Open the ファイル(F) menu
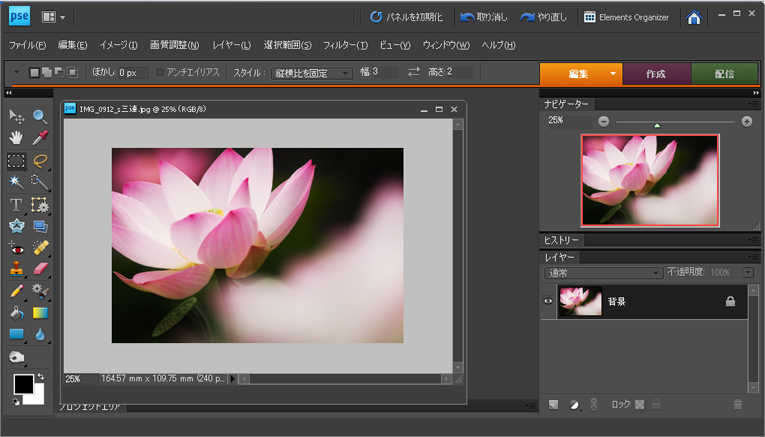This screenshot has width=765, height=437. click(27, 45)
